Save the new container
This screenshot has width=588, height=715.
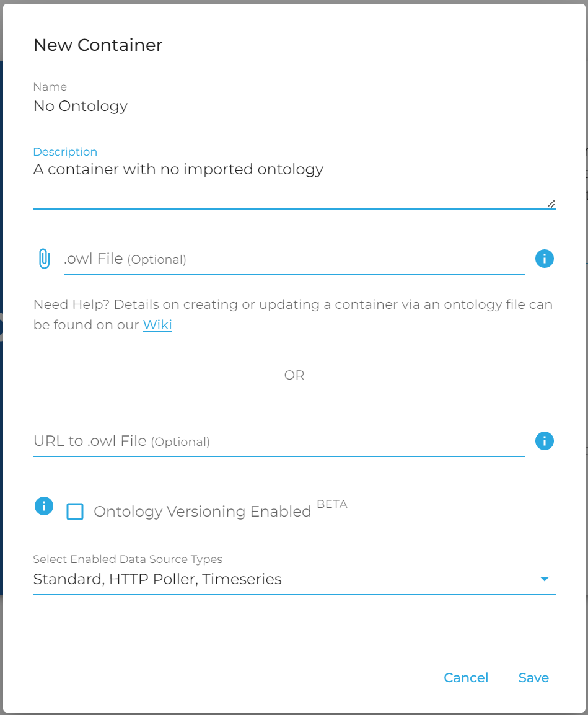pos(533,678)
